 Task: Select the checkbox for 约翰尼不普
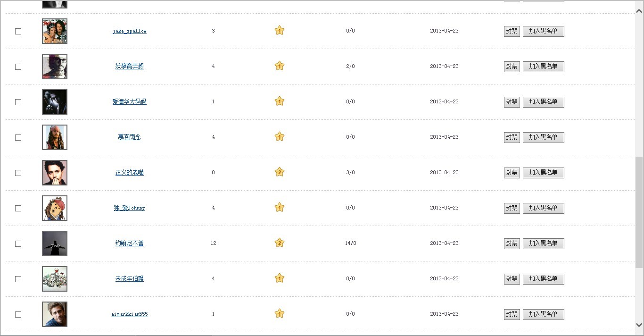point(18,244)
